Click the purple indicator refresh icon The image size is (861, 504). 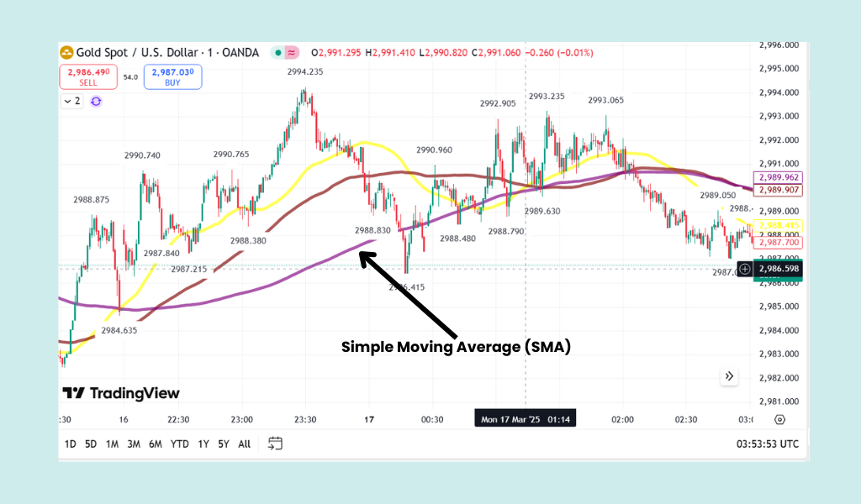click(96, 102)
